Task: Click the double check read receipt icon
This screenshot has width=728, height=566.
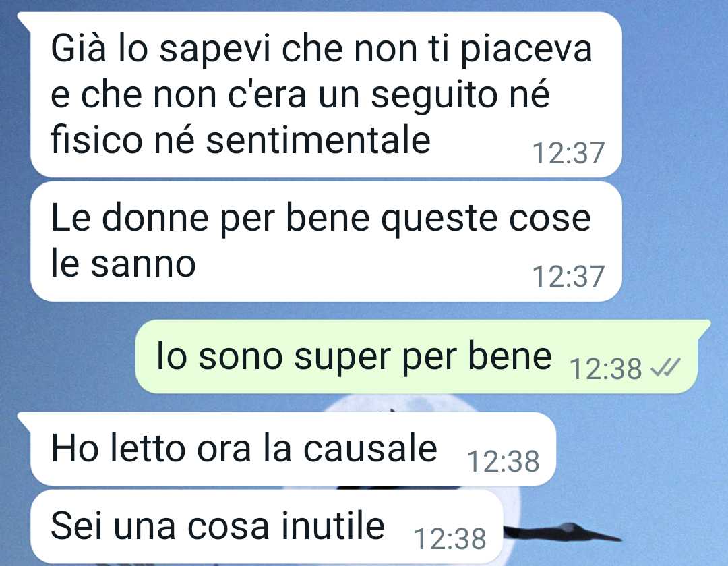Action: (x=665, y=368)
